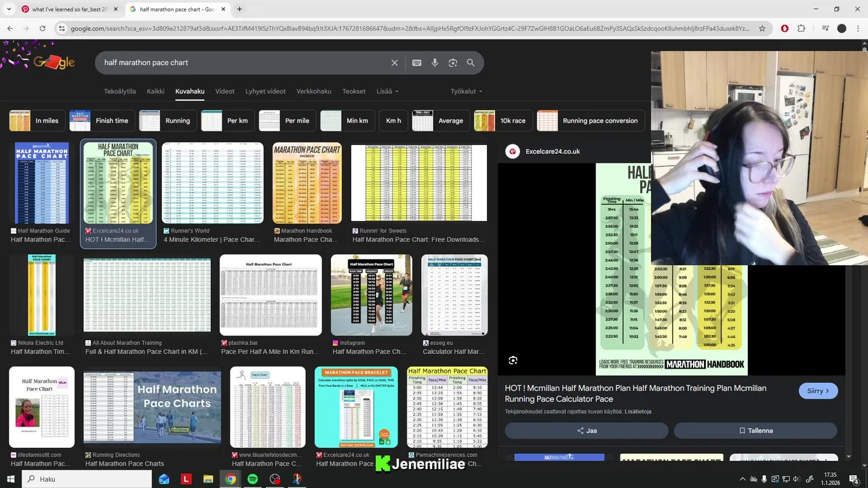Open the Lisätietoja link
This screenshot has height=488, width=868.
[638, 411]
